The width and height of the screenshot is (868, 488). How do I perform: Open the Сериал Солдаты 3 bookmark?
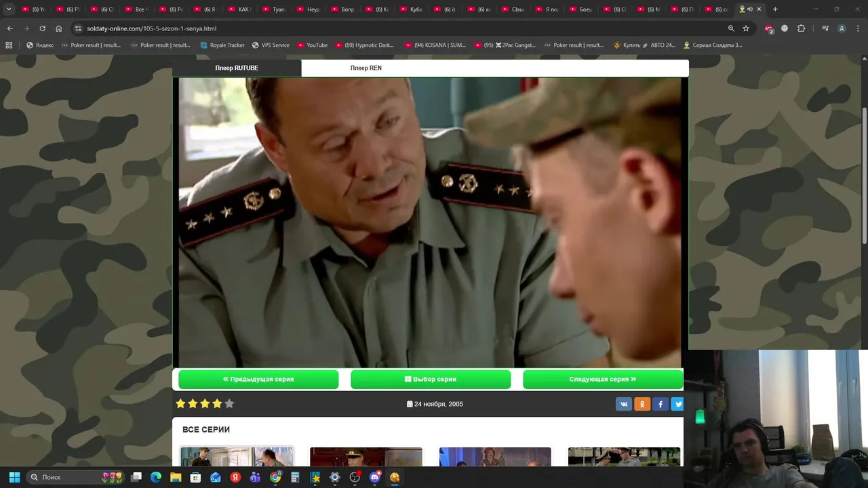click(713, 45)
